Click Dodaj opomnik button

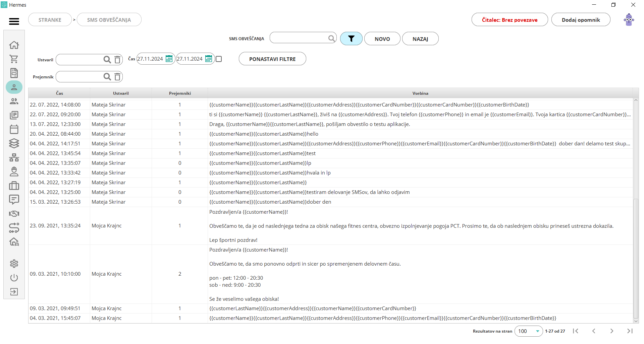click(581, 20)
